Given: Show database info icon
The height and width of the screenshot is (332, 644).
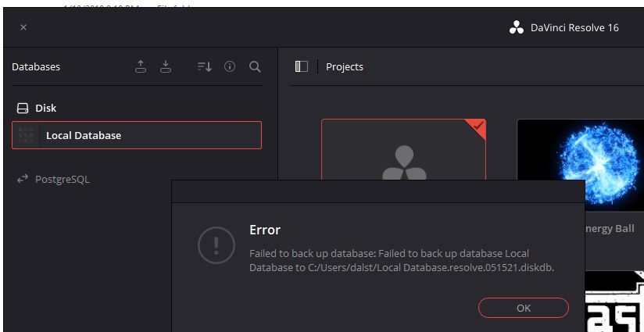Looking at the screenshot, I should 230,66.
